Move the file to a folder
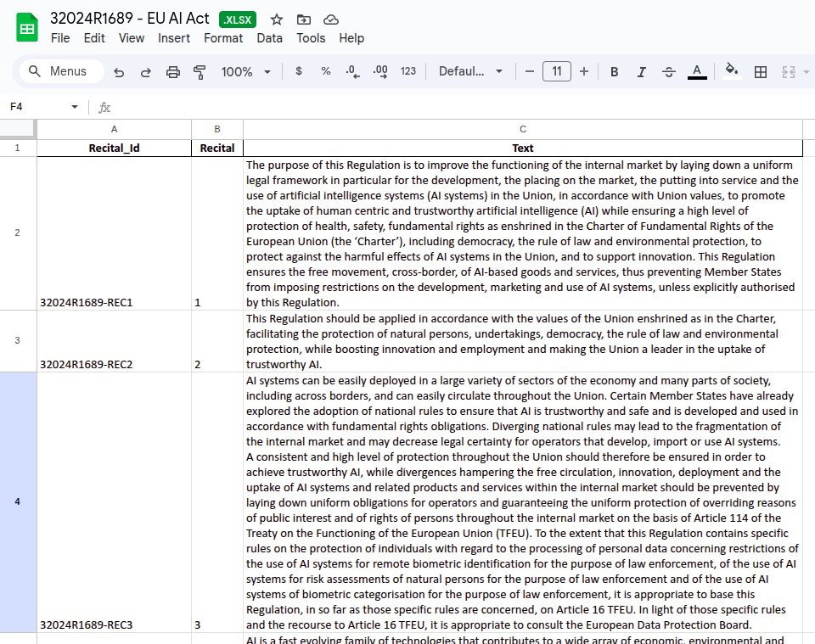Viewport: 815px width, 644px height. click(x=304, y=20)
